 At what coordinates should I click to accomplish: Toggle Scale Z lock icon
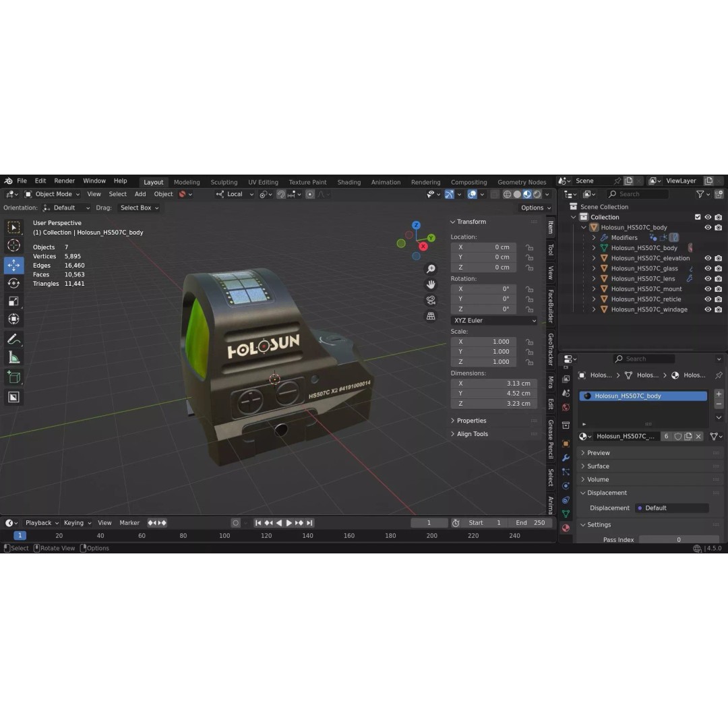529,362
